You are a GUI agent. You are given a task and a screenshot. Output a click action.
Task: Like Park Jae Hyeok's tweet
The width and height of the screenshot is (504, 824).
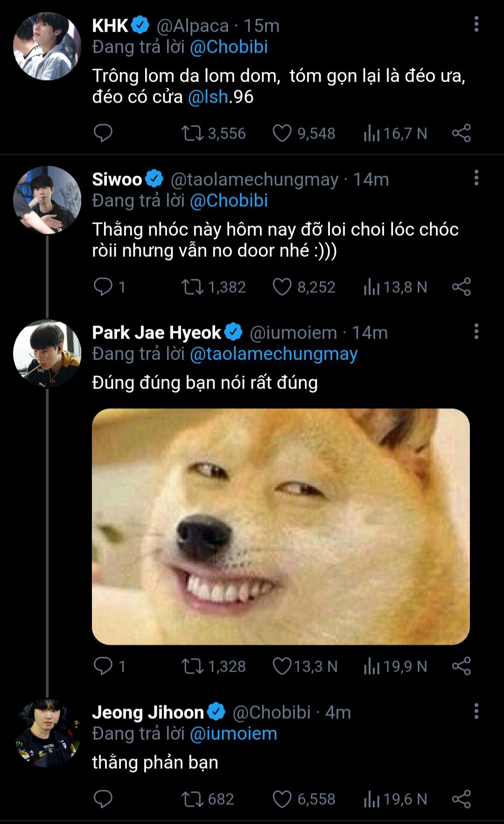(282, 666)
